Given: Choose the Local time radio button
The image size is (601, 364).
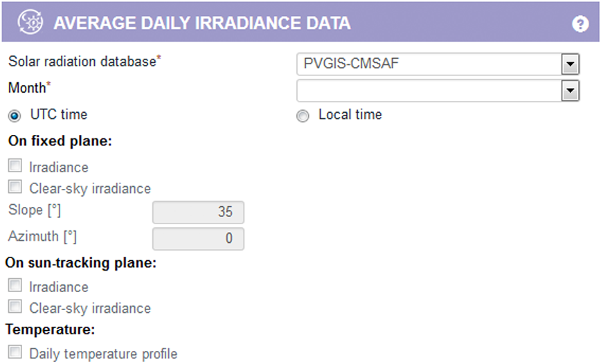Looking at the screenshot, I should click(303, 116).
